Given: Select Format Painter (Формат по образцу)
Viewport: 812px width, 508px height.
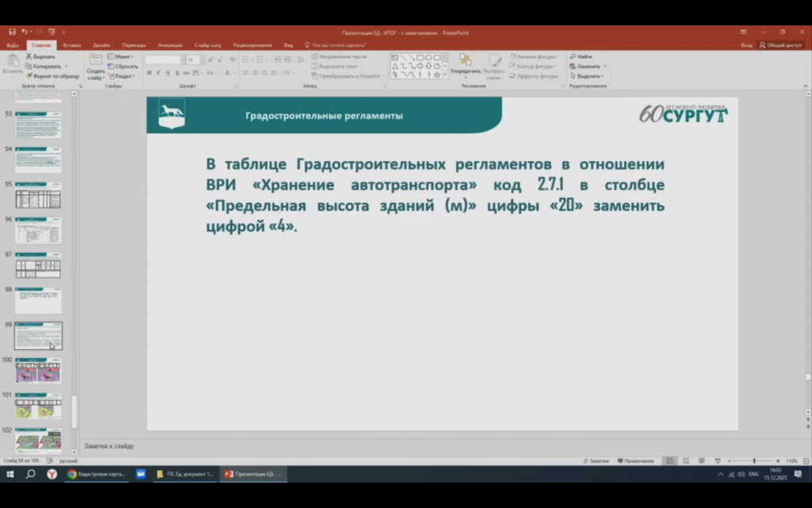Looking at the screenshot, I should (52, 76).
